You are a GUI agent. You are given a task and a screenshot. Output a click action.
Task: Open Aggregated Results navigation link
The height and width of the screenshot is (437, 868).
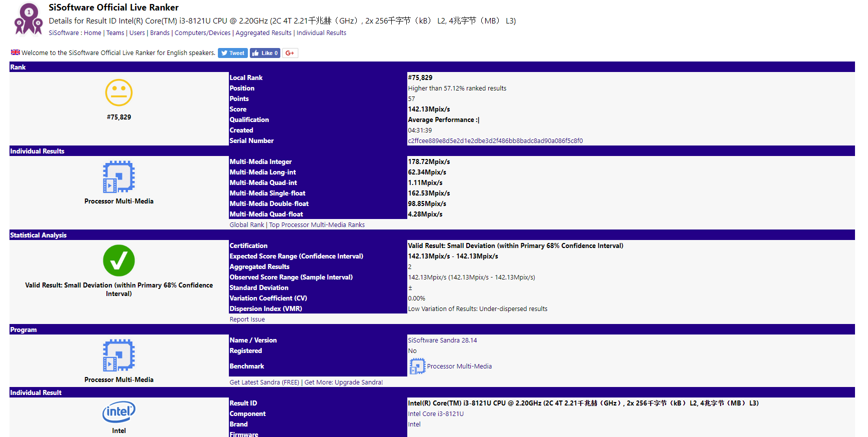[263, 33]
